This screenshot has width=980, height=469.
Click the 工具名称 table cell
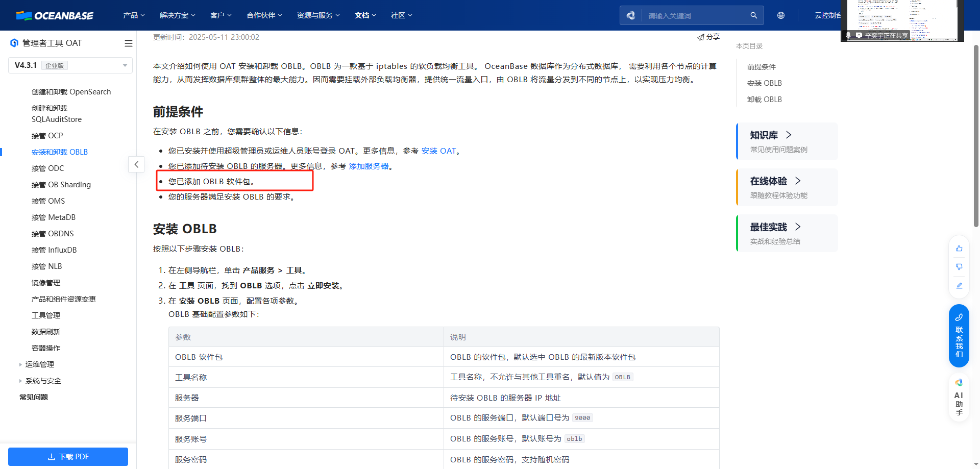coord(306,378)
